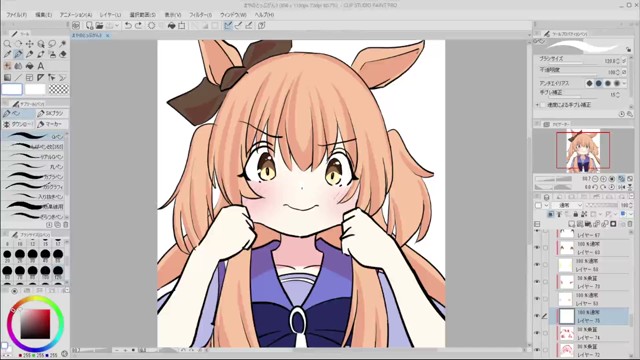Click the Clip Studio launcher icon

[x=76, y=25]
